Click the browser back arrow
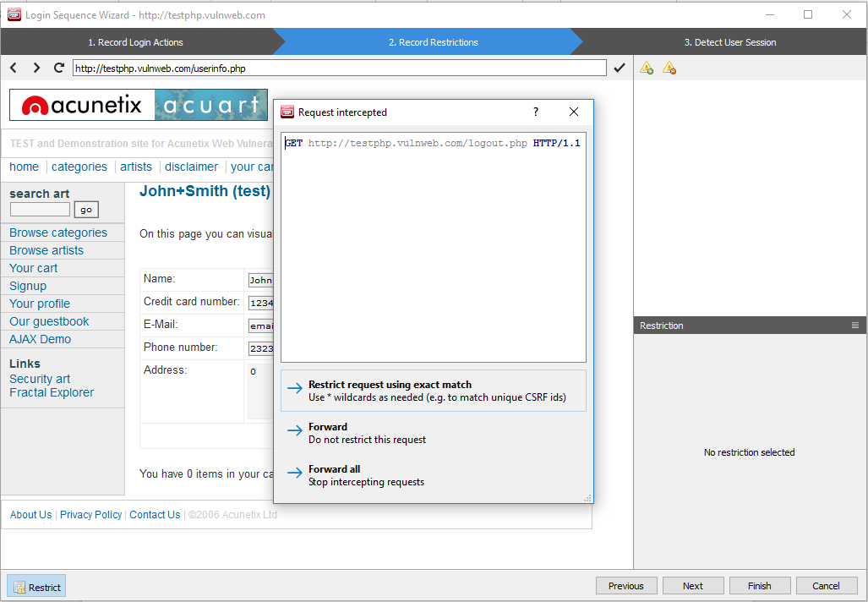868x602 pixels. point(14,68)
